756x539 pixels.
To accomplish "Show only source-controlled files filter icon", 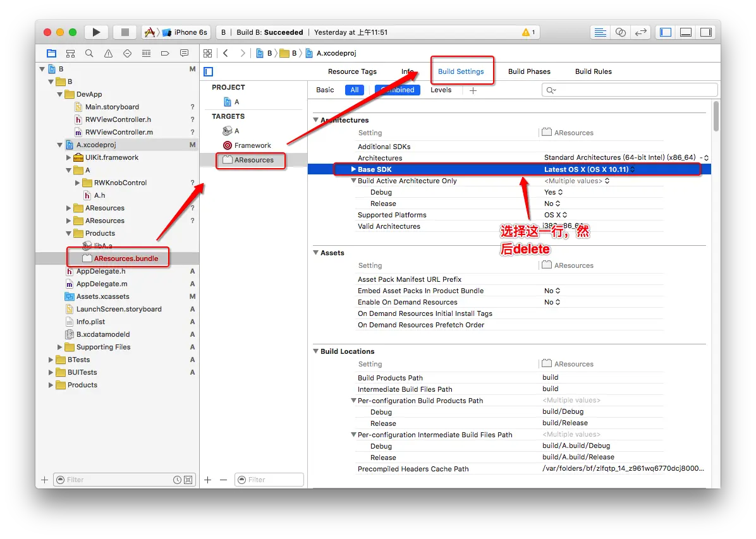I will [188, 480].
